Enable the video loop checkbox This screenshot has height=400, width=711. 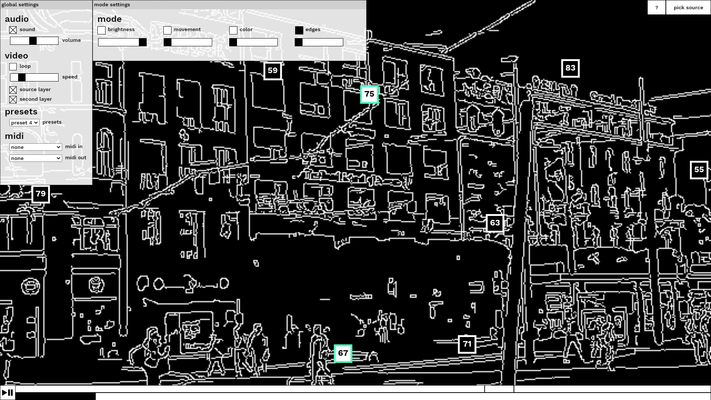[13, 67]
